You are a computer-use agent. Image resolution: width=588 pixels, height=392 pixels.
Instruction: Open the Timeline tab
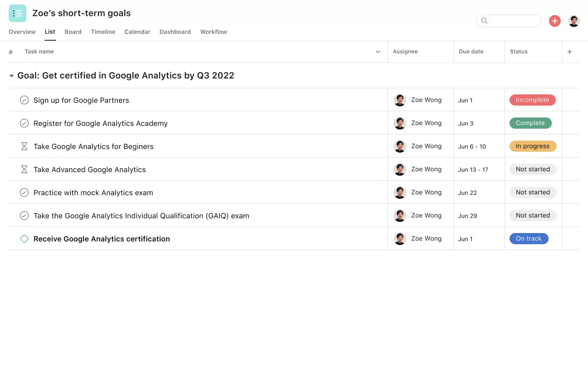point(103,32)
